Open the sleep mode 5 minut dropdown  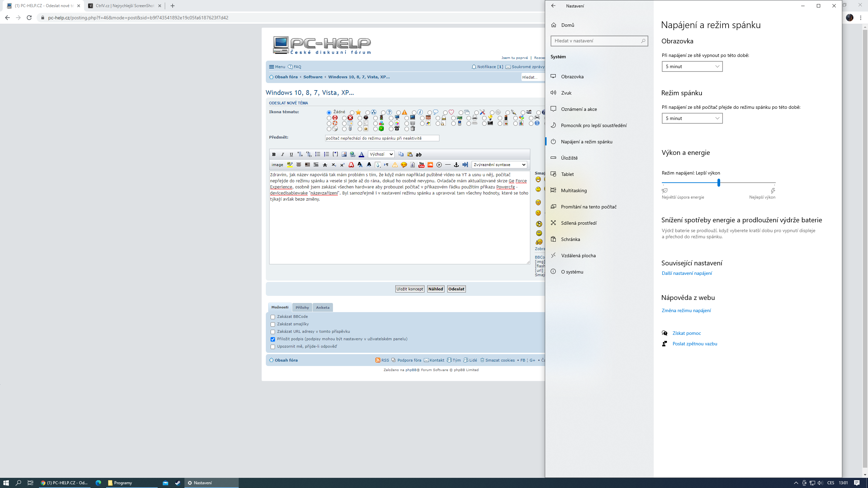coord(692,118)
